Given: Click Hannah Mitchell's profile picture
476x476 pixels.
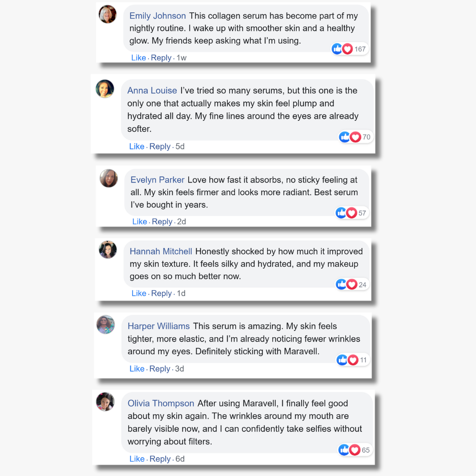Looking at the screenshot, I should pyautogui.click(x=108, y=249).
